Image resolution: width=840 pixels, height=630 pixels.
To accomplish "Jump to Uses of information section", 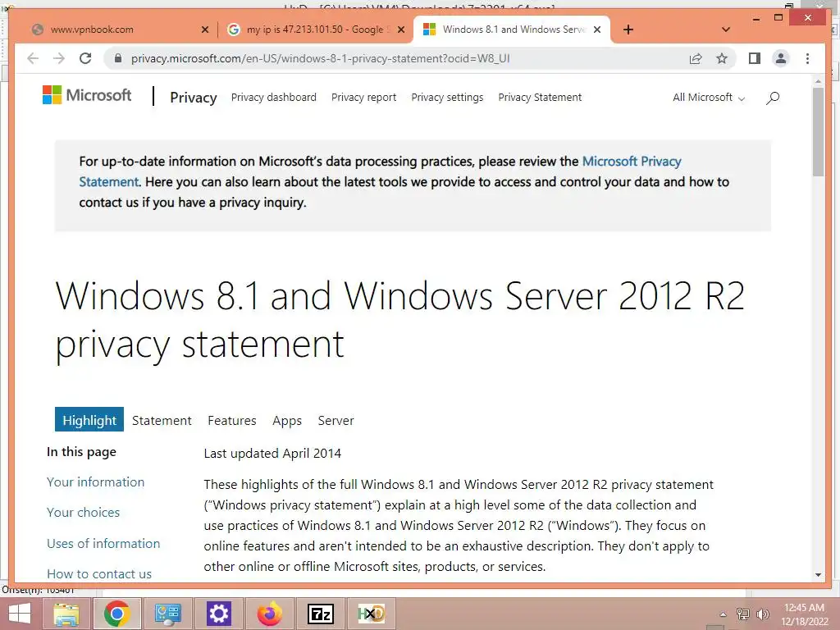I will pyautogui.click(x=103, y=543).
